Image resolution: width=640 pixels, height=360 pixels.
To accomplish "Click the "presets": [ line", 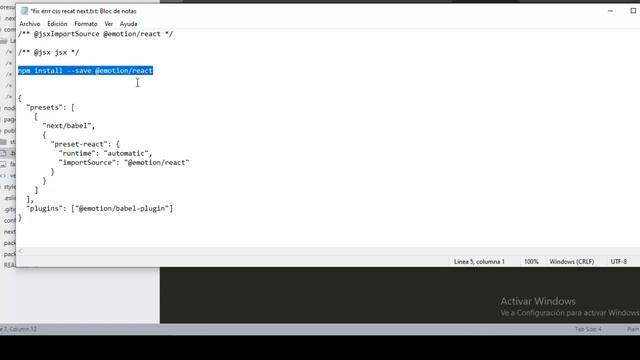I will click(50, 107).
